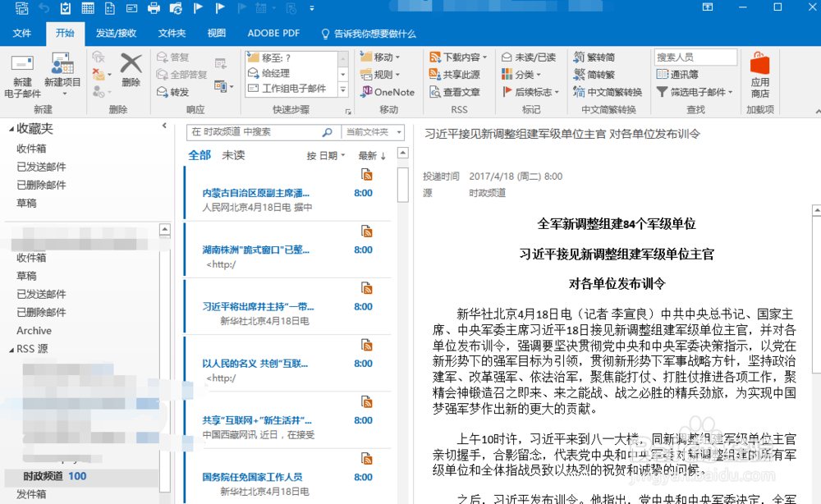Viewport: 821px width, 504px height.
Task: Collapse the RSS 源 folder group
Action: coord(11,348)
